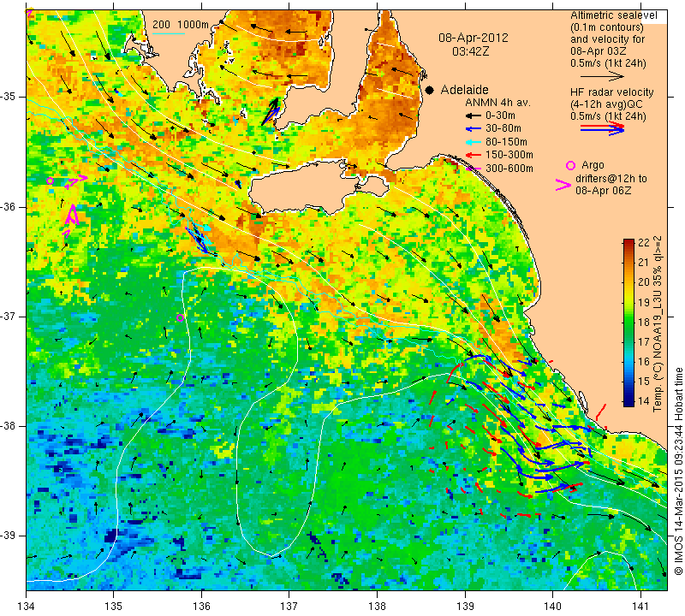Click the longitude label 134
Viewport: 685px width, 616px height.
tap(27, 607)
